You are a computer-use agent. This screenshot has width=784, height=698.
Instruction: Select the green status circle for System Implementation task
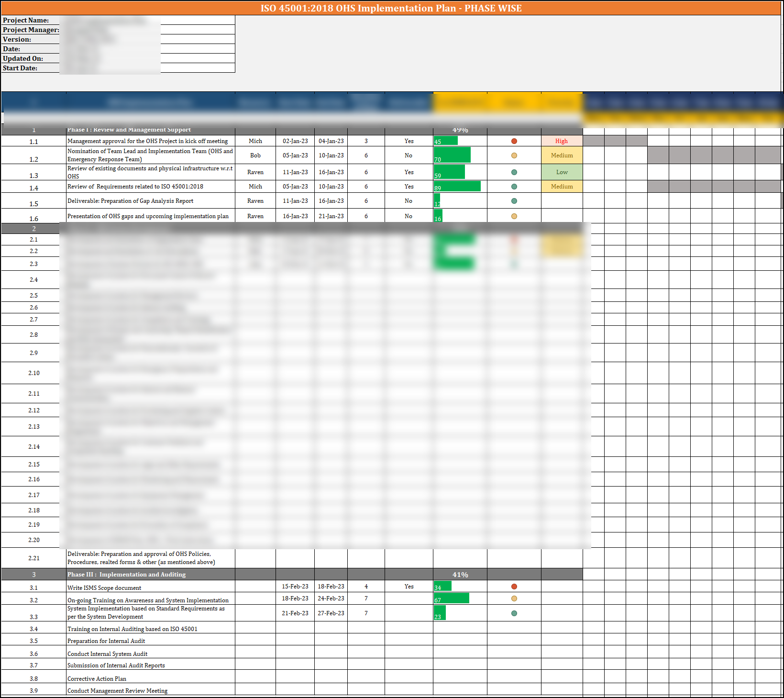(x=514, y=613)
